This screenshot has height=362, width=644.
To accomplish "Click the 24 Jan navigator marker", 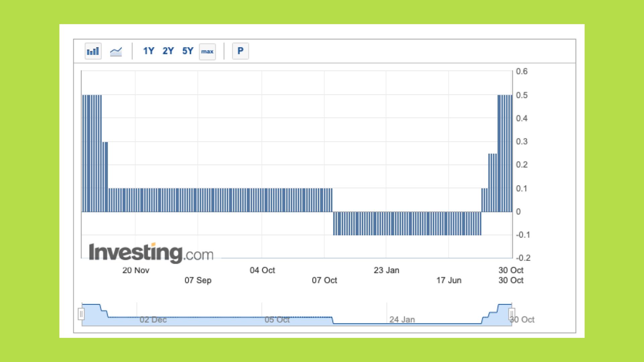I will click(x=402, y=319).
